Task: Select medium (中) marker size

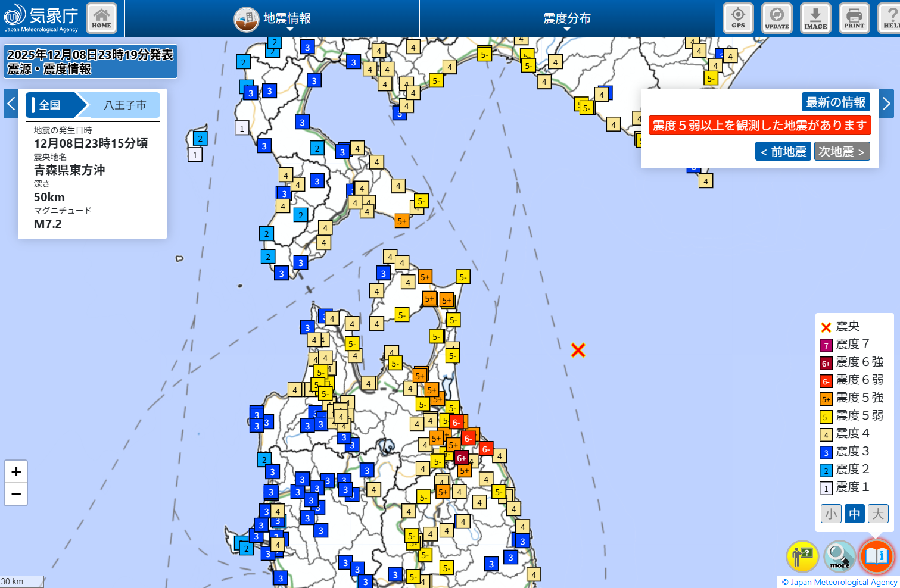Action: (x=854, y=514)
